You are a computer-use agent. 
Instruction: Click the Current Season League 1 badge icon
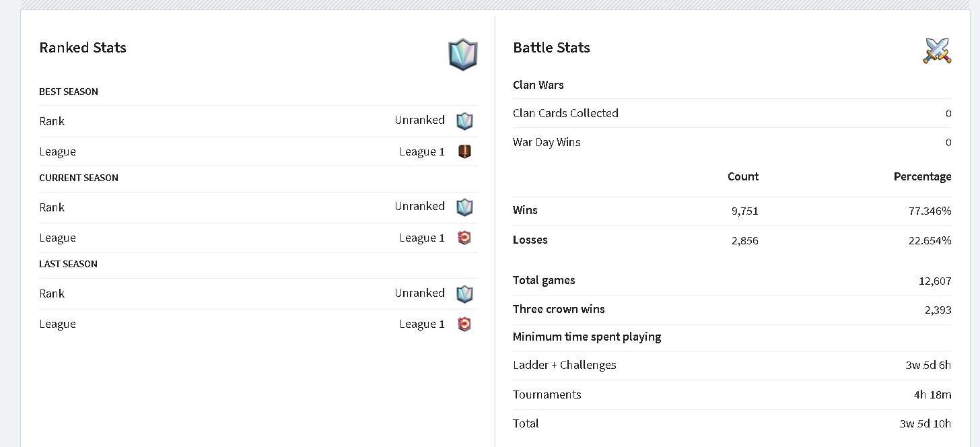coord(464,238)
